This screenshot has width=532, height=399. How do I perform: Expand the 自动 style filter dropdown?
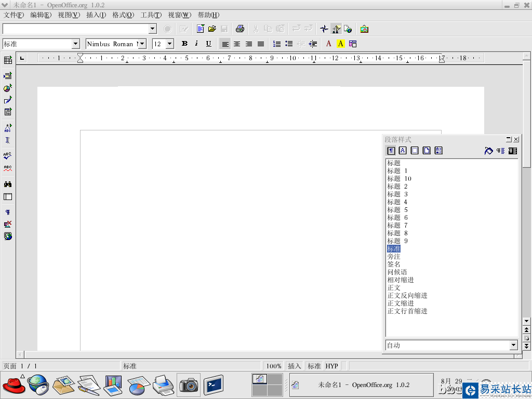coord(514,345)
